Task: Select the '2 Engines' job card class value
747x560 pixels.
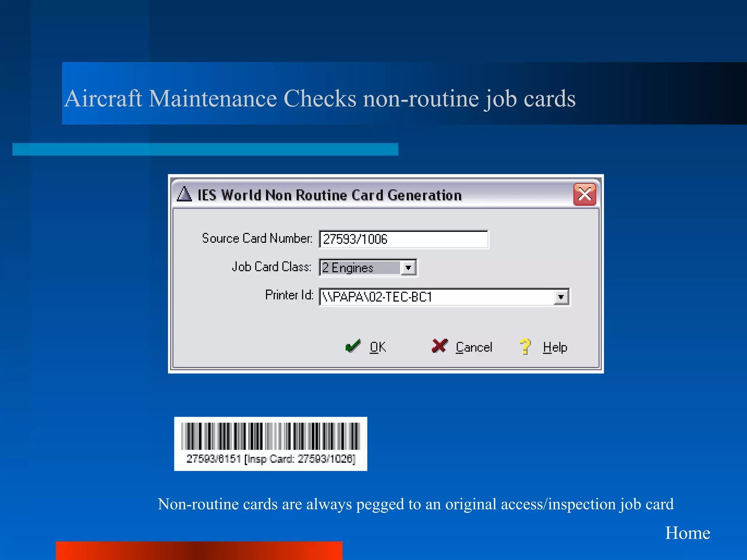Action: [360, 268]
